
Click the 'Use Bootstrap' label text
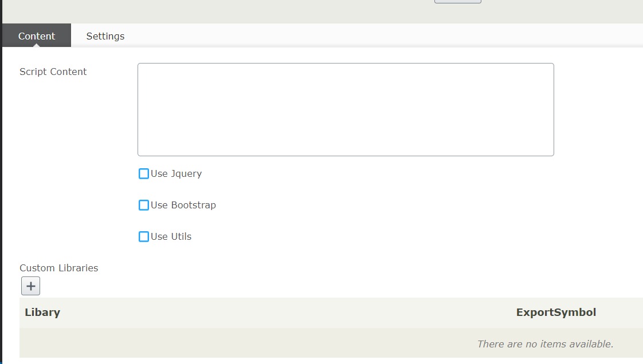tap(183, 205)
